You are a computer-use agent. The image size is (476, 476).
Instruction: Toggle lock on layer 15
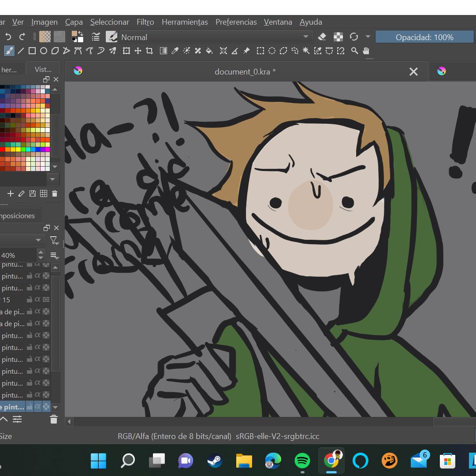click(x=30, y=300)
